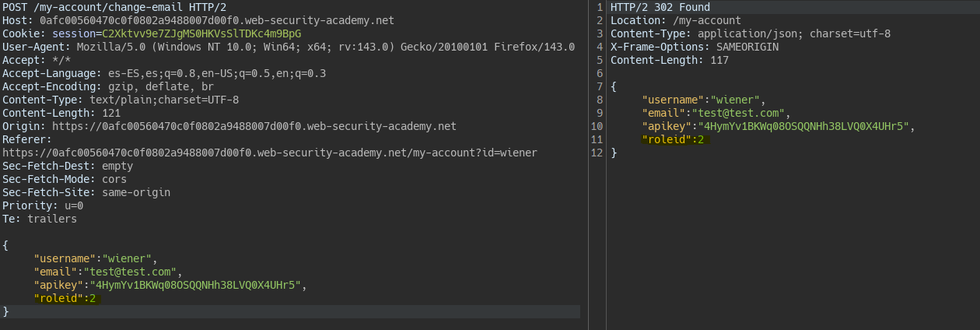The height and width of the screenshot is (330, 980).
Task: Click the email value in the request body
Action: [129, 272]
